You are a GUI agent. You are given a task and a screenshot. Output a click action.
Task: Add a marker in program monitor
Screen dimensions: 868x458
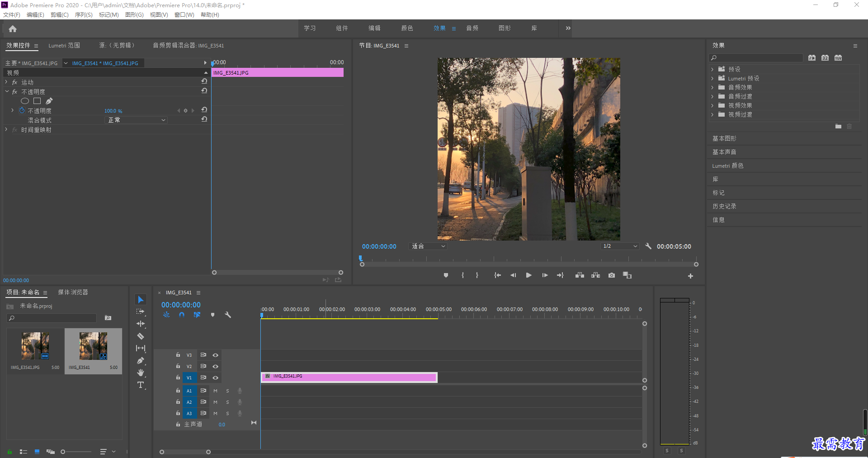(x=446, y=275)
